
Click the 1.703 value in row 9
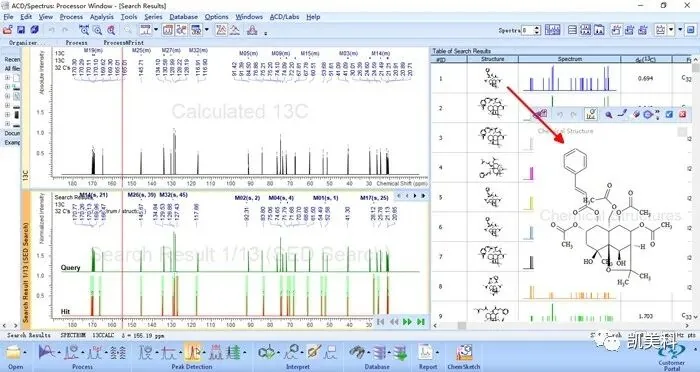646,316
